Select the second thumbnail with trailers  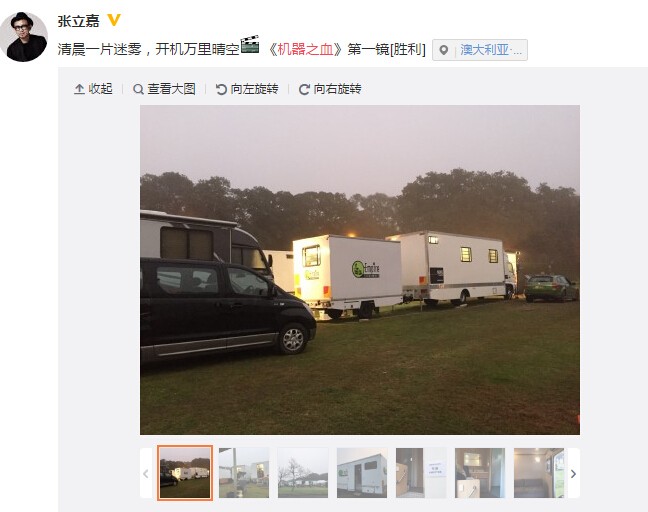click(244, 473)
